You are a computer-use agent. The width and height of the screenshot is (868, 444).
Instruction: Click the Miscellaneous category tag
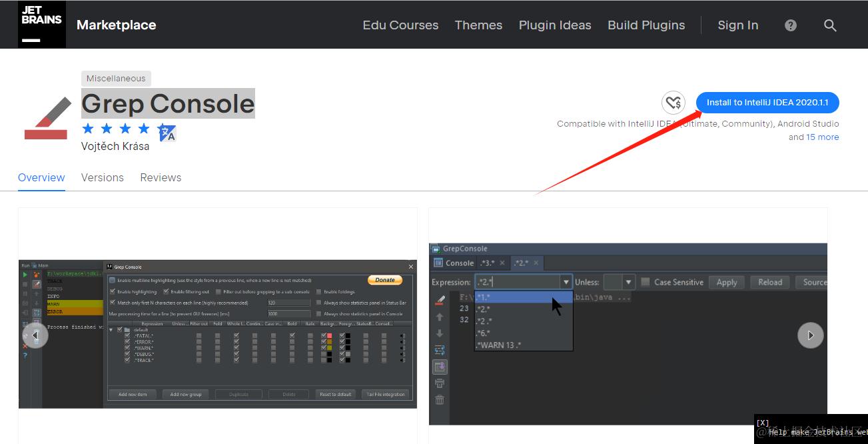click(x=116, y=78)
